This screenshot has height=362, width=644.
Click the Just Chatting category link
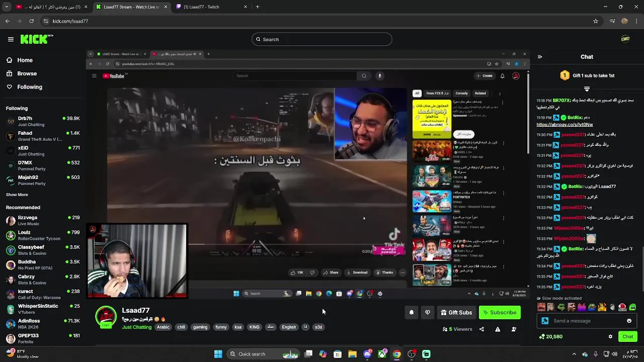pyautogui.click(x=137, y=327)
